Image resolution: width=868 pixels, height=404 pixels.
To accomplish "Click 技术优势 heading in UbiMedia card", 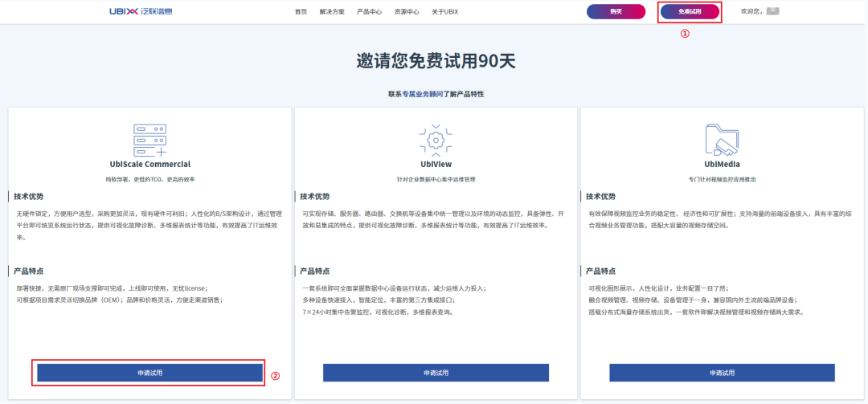I will [x=601, y=197].
